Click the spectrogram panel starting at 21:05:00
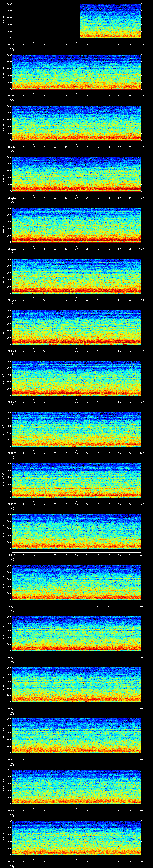This screenshot has width=153, height=868. pos(77,72)
